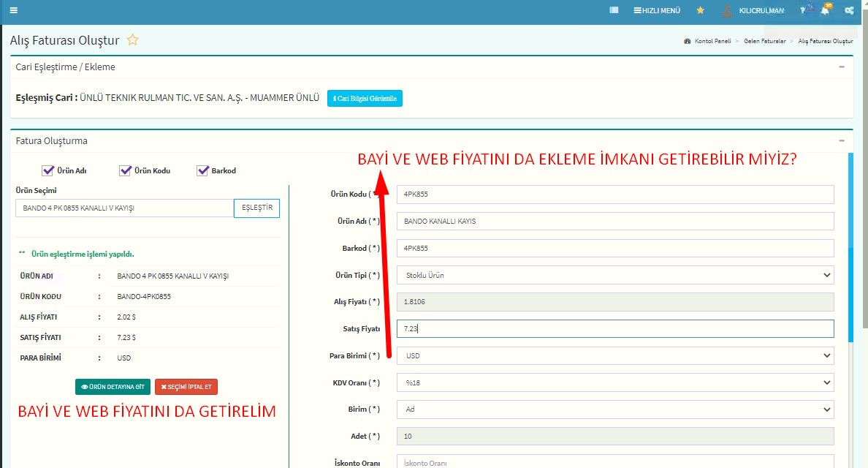Toggle the Barkod checkbox
Screen dimensions: 868x468
202,170
